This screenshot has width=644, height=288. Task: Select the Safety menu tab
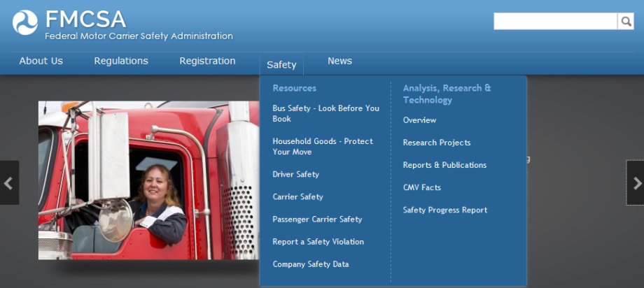pos(281,64)
